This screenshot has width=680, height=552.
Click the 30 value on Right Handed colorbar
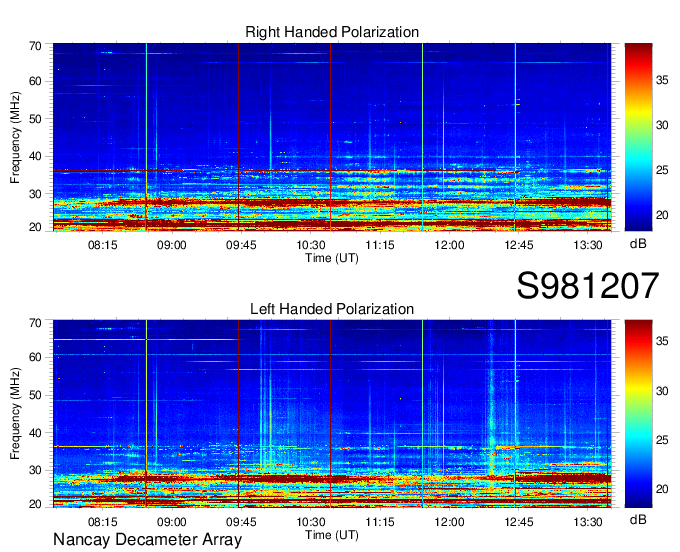click(662, 125)
